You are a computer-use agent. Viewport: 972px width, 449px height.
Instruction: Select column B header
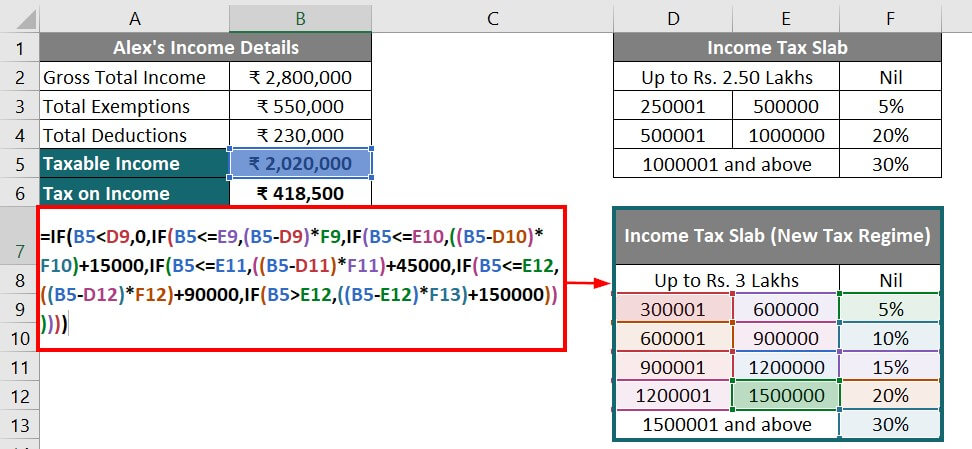(x=301, y=19)
